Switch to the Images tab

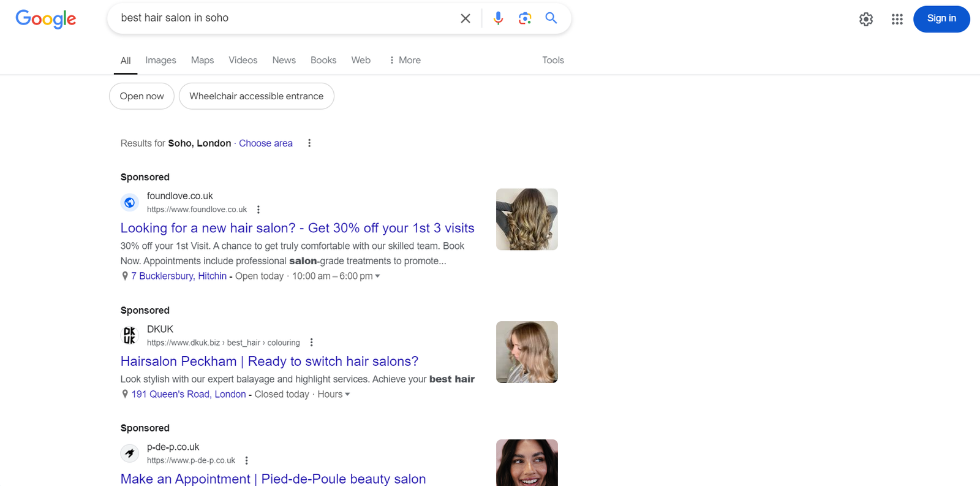(x=160, y=60)
